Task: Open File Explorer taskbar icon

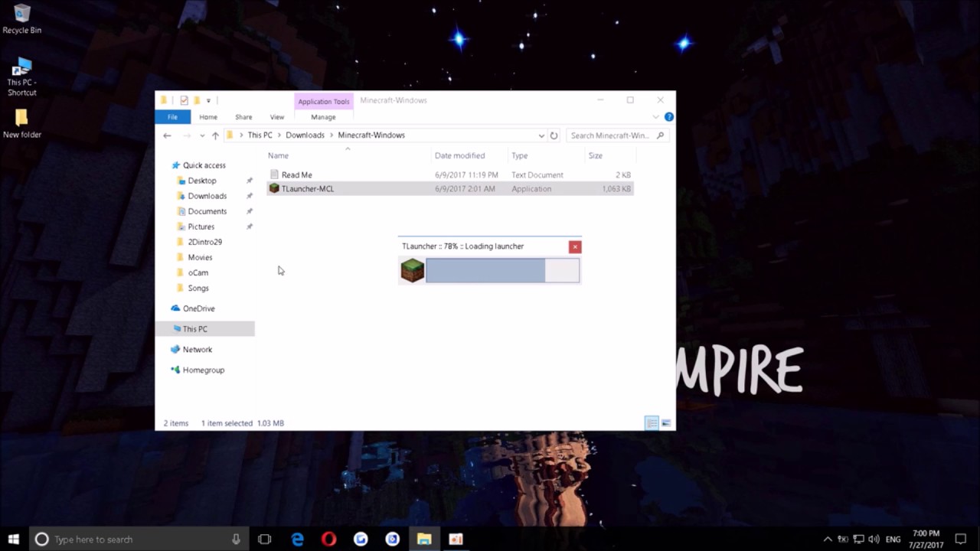Action: click(x=423, y=540)
